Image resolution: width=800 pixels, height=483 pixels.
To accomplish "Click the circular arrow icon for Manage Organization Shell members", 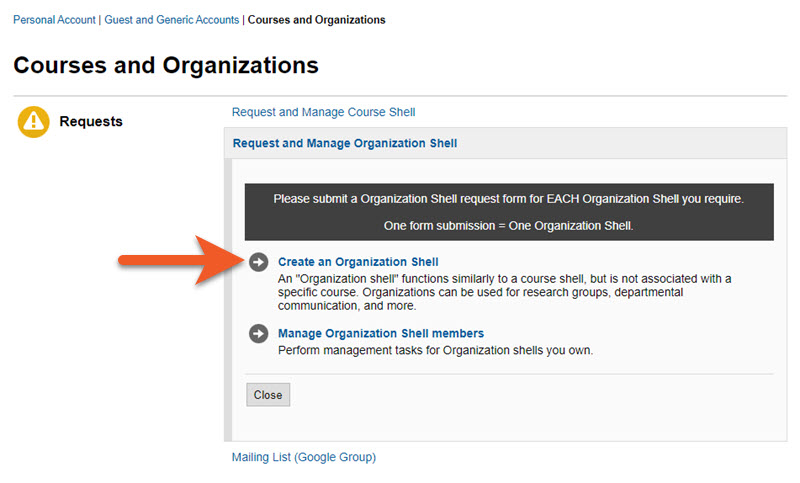I will click(259, 334).
